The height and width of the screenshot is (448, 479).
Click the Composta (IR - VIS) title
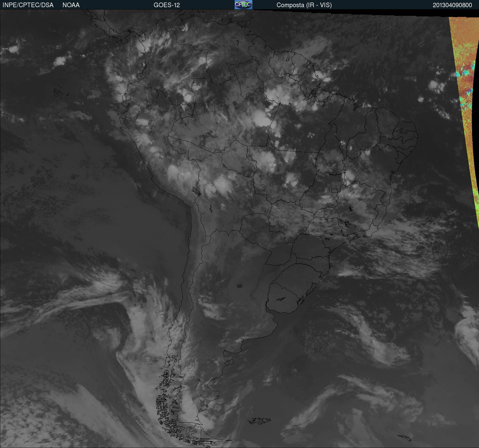(304, 5)
